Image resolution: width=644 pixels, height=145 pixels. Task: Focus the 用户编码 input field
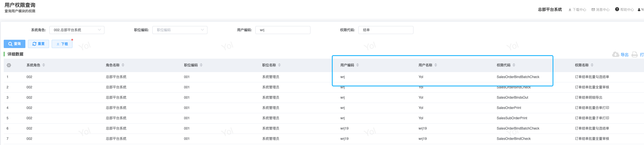[x=283, y=30]
